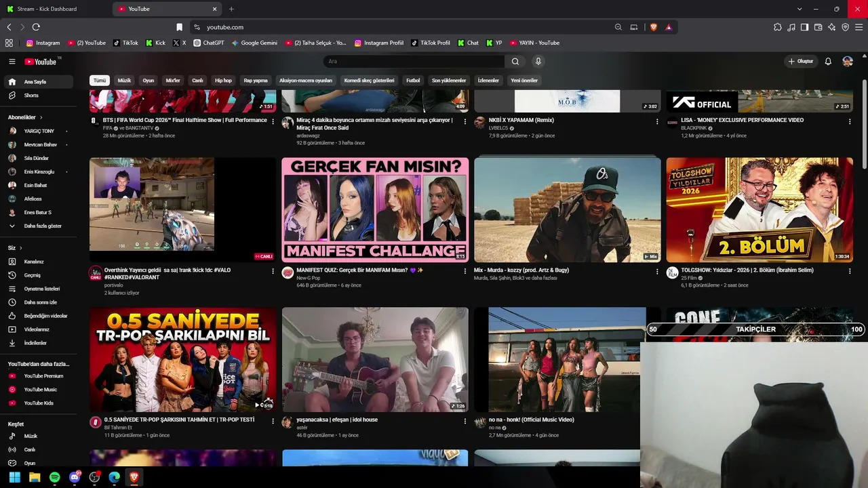Open Spotify from the taskbar
The height and width of the screenshot is (488, 868).
(x=55, y=477)
